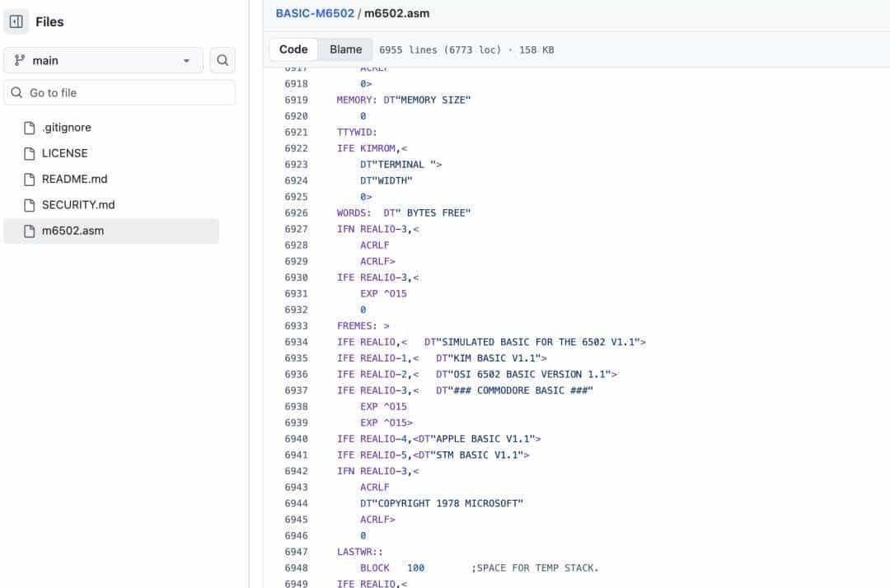Click the search magnifier button beside branch
This screenshot has width=890, height=588.
point(222,60)
